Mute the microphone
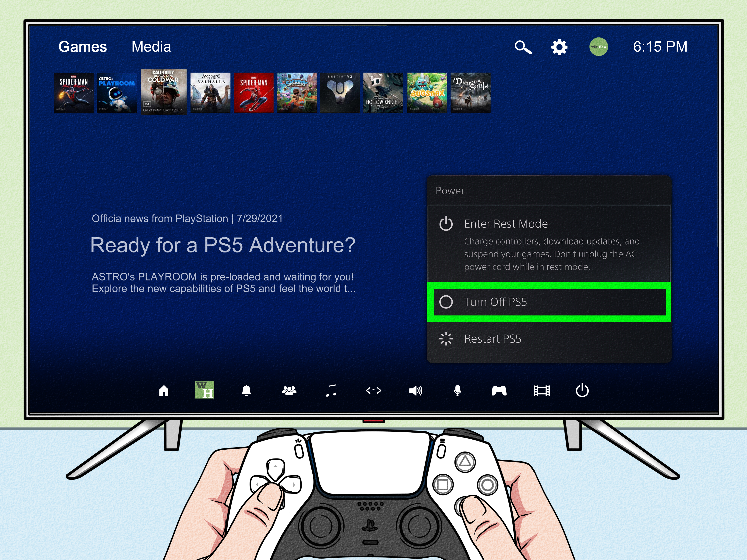This screenshot has height=560, width=747. pyautogui.click(x=458, y=391)
